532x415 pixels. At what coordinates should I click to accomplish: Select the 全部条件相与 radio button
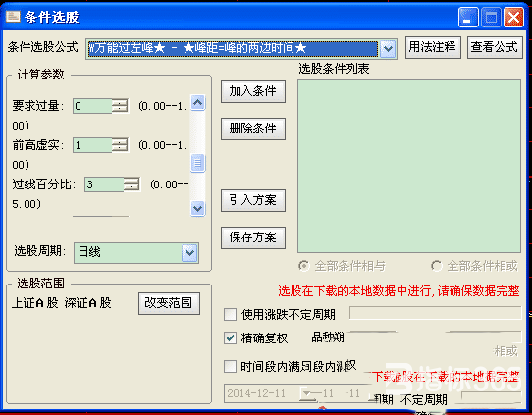coord(304,266)
